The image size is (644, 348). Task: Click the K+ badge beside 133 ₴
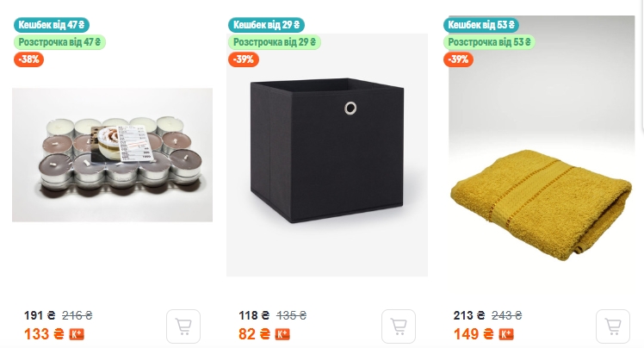77,334
